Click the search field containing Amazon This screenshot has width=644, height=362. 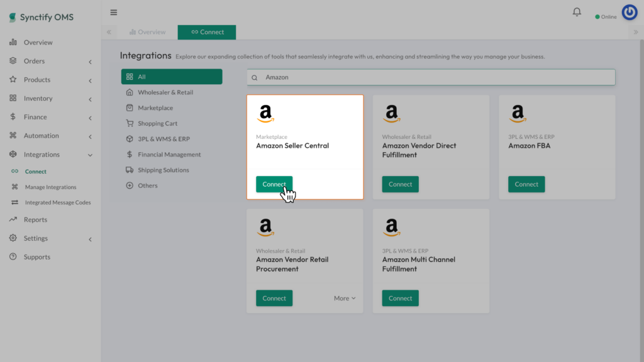pyautogui.click(x=431, y=77)
